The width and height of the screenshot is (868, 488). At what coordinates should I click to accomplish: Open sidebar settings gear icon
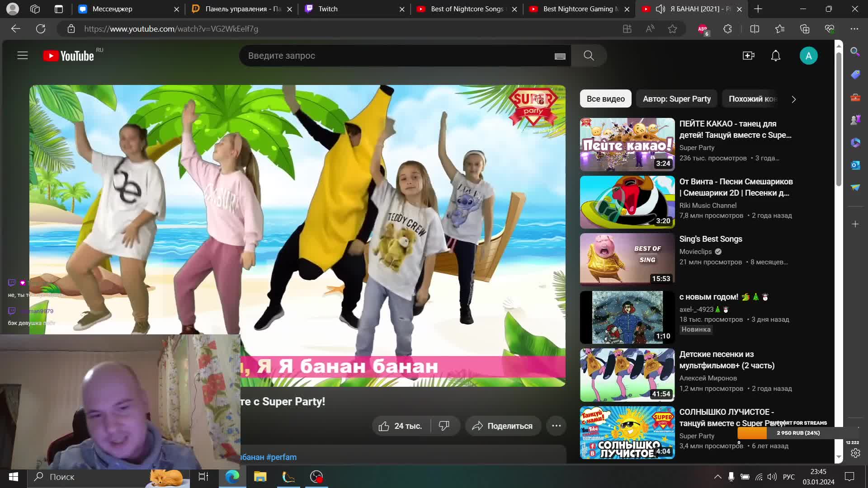pyautogui.click(x=855, y=453)
